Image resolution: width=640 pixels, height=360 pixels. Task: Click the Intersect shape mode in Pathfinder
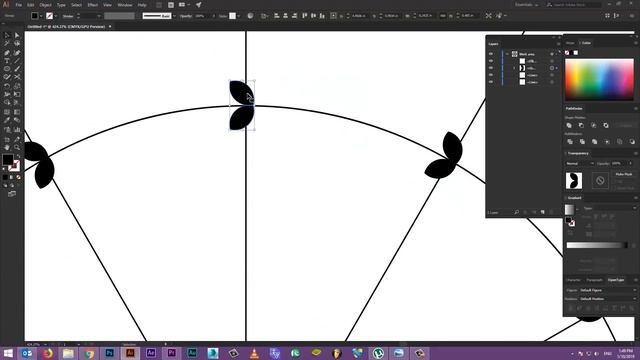click(593, 125)
